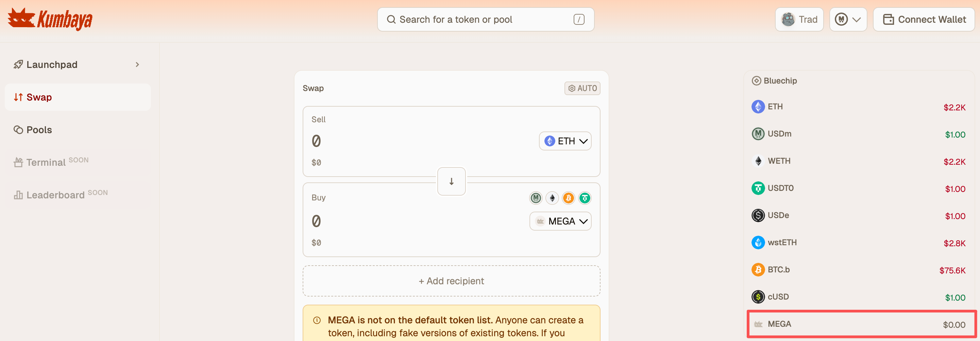Click the BTC.b icon in Bluechip list
Viewport: 980px width, 341px height.
[758, 270]
